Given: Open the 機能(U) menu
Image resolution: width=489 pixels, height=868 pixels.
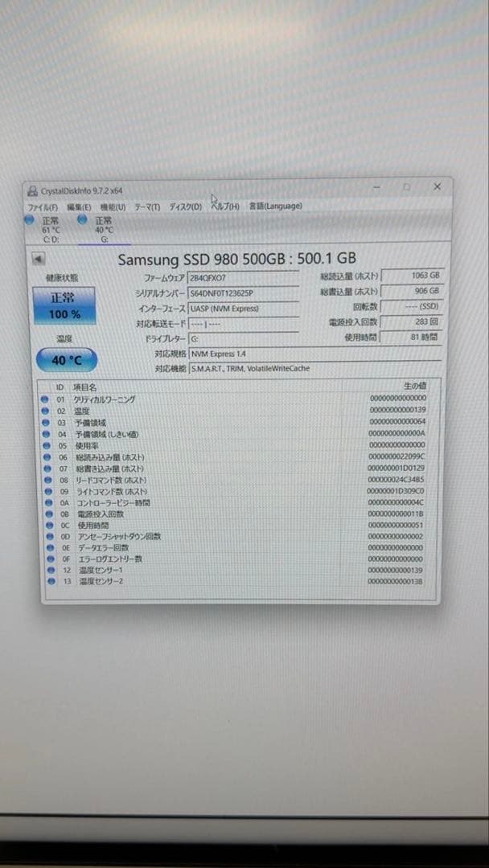Looking at the screenshot, I should click(x=113, y=207).
